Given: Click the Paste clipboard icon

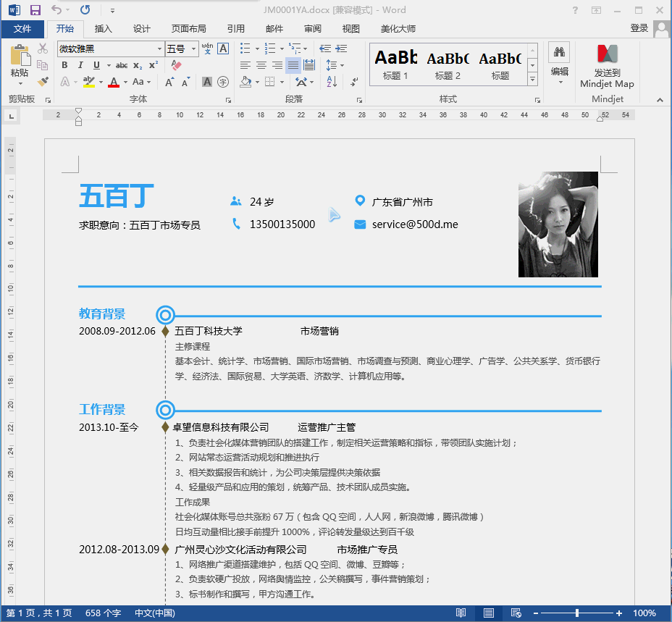Looking at the screenshot, I should point(20,55).
